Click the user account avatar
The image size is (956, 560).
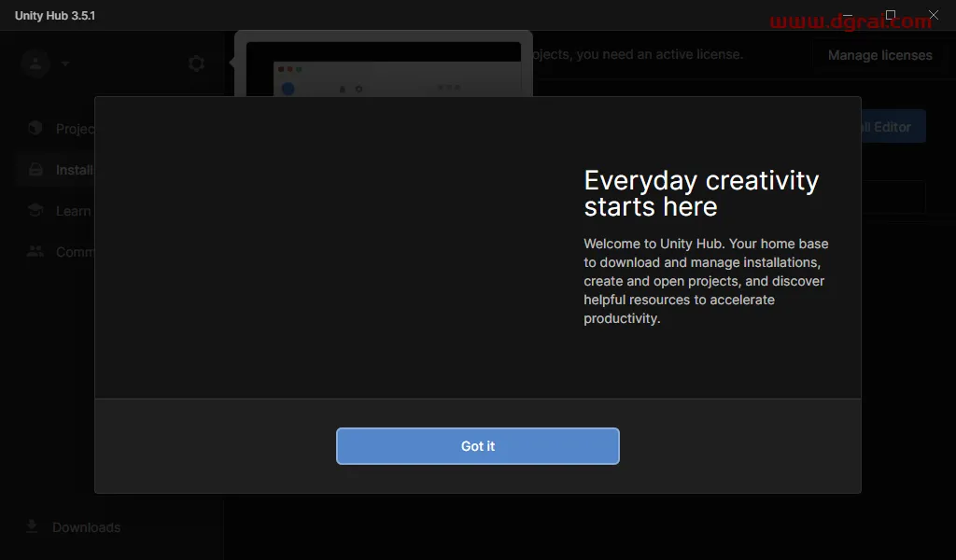(x=35, y=63)
